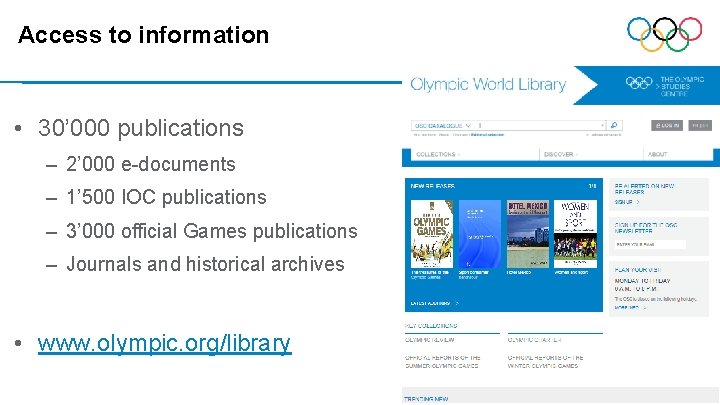Screen dimensions: 720x405
Task: Click the Olympic rings logo on the slide
Action: (664, 34)
